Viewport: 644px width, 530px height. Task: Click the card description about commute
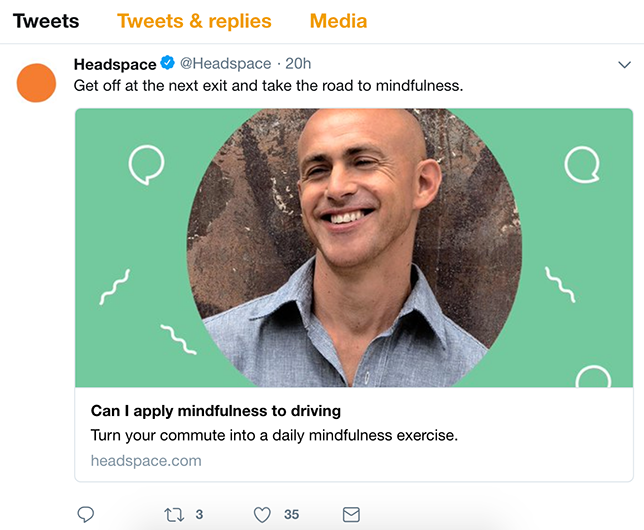coord(274,436)
